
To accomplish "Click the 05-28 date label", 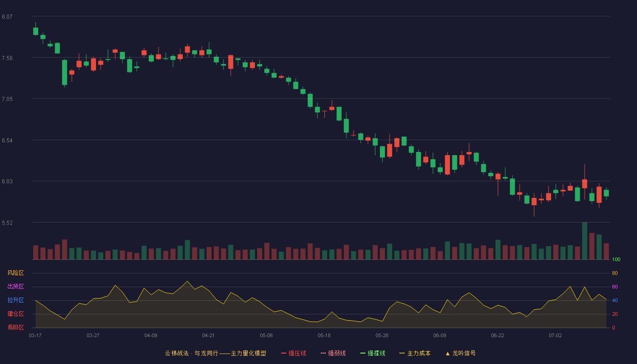I will click(x=382, y=335).
